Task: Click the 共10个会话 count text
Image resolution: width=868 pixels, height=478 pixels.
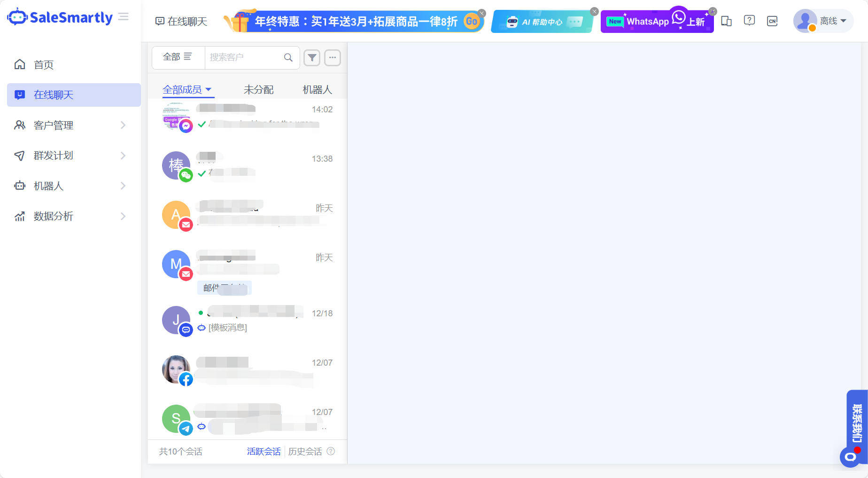Action: pos(181,452)
